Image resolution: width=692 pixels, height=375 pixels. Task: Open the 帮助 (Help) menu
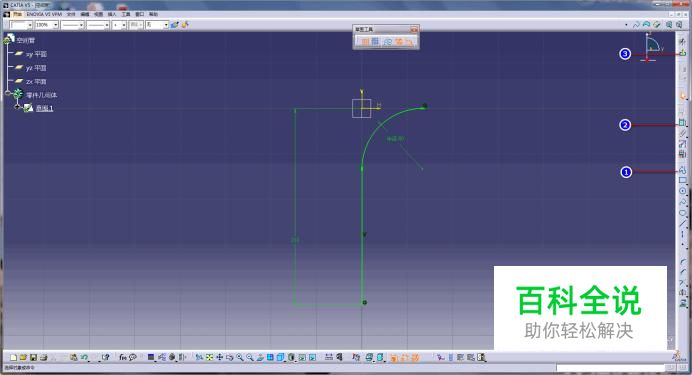tap(153, 14)
